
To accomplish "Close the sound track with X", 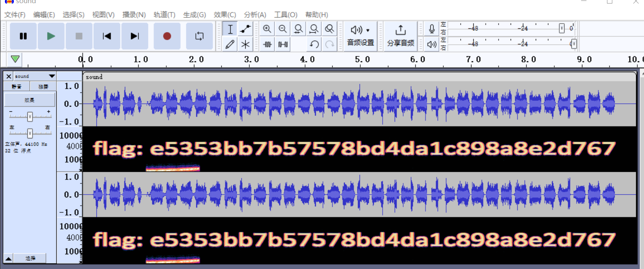I will coord(8,77).
